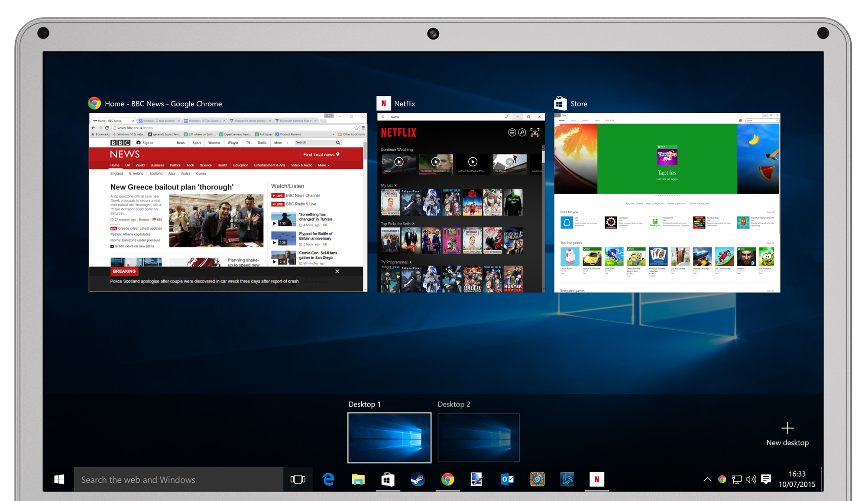This screenshot has width=868, height=501.
Task: Switch to "Microsoft's latest Windows" Chrome tab
Action: tap(250, 121)
